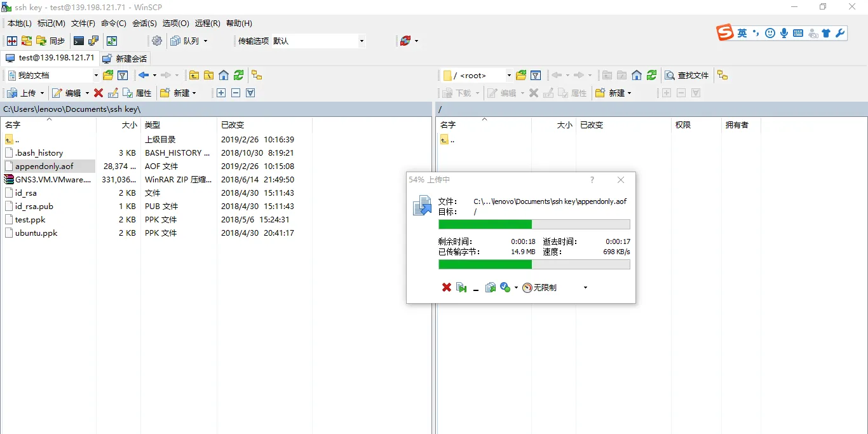
Task: Toggle synchronized browsing on the remote panel
Action: tap(722, 75)
